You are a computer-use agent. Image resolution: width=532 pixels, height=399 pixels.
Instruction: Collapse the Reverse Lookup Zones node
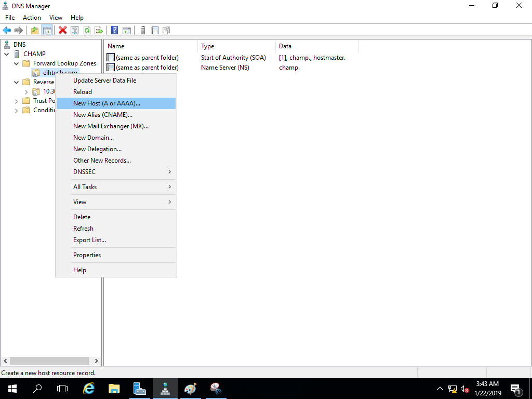pyautogui.click(x=16, y=82)
